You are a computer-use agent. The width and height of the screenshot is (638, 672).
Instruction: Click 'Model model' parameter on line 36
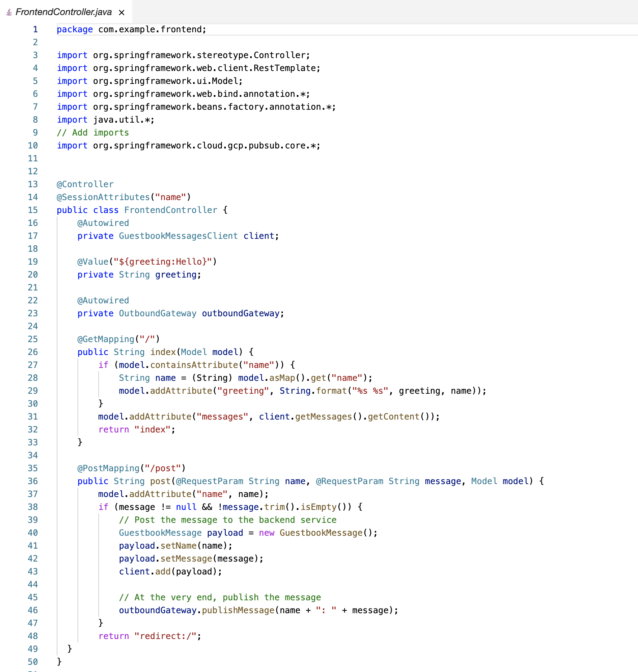pyautogui.click(x=500, y=481)
